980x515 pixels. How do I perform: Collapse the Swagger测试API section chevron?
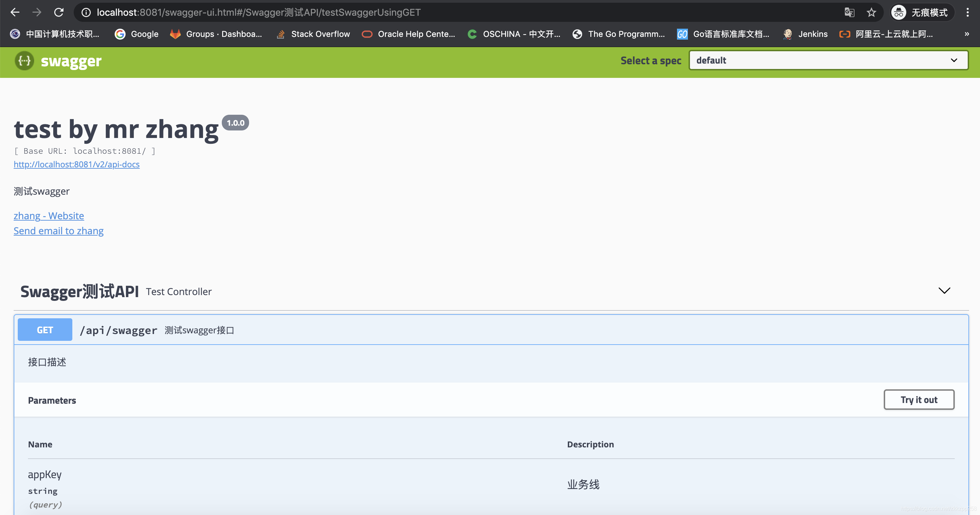coord(944,291)
